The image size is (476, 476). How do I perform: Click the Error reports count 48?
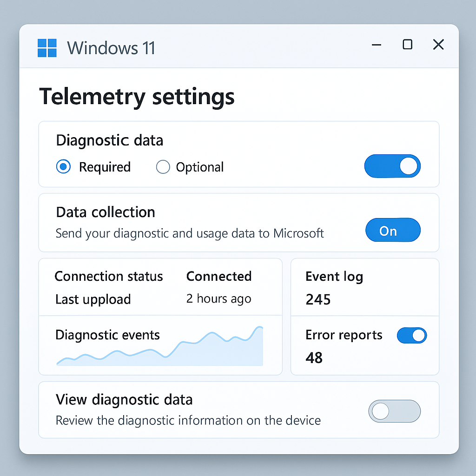click(314, 357)
